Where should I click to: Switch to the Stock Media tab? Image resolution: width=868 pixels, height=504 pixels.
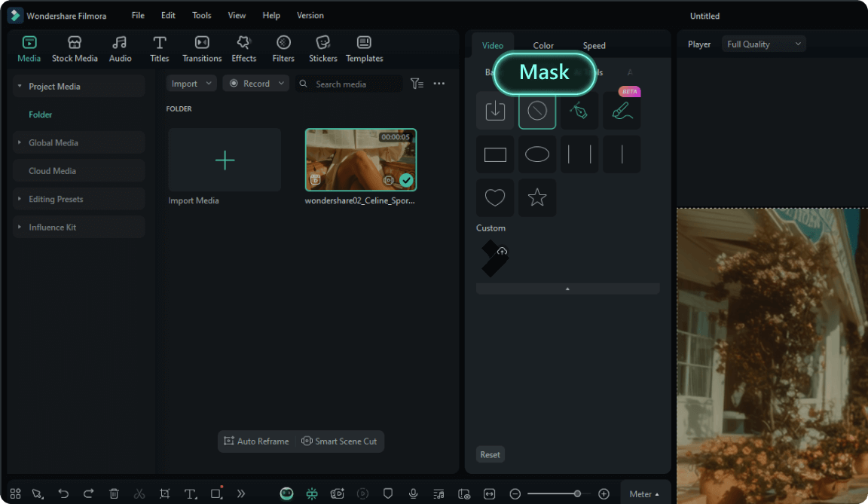(75, 48)
